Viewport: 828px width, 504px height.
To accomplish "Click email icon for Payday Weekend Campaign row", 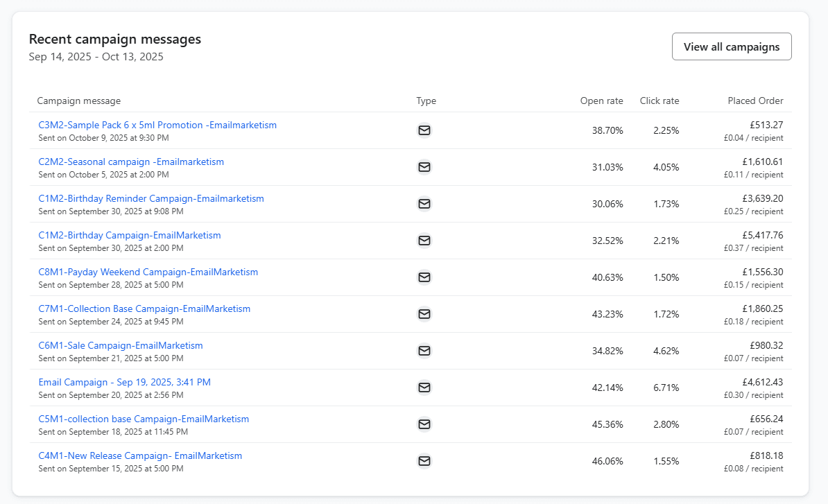I will click(424, 277).
